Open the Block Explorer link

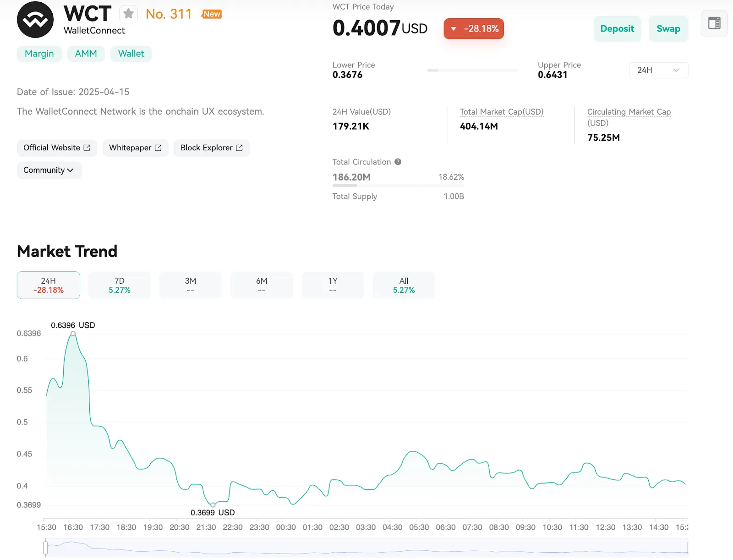212,148
